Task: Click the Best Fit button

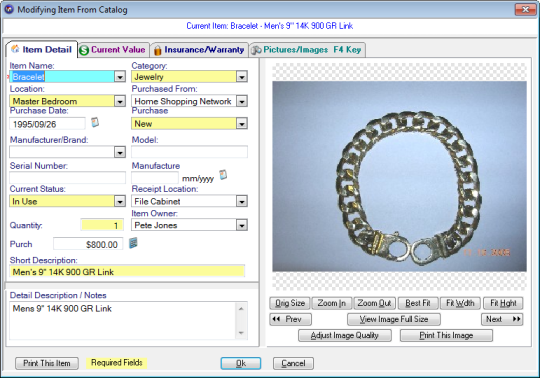Action: pos(418,303)
